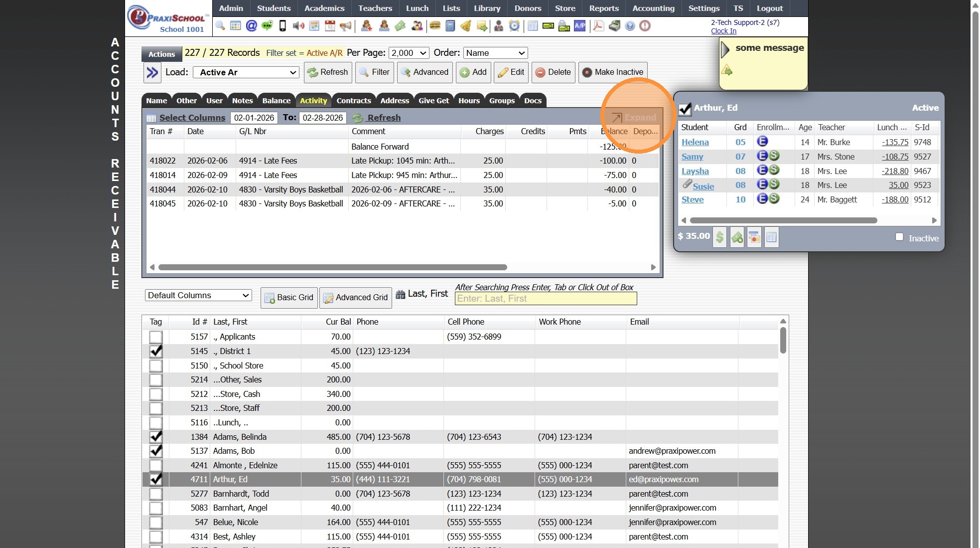Image resolution: width=980 pixels, height=548 pixels.
Task: Switch to the Contracts tab
Action: [x=353, y=101]
